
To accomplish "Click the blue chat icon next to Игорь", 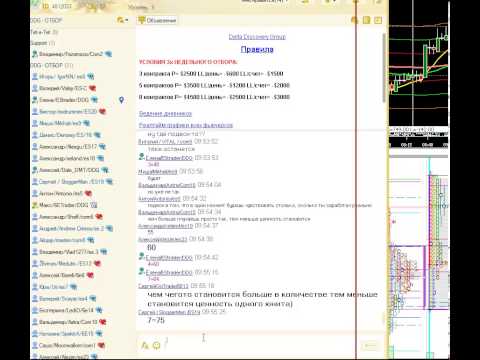I will click(x=90, y=77).
